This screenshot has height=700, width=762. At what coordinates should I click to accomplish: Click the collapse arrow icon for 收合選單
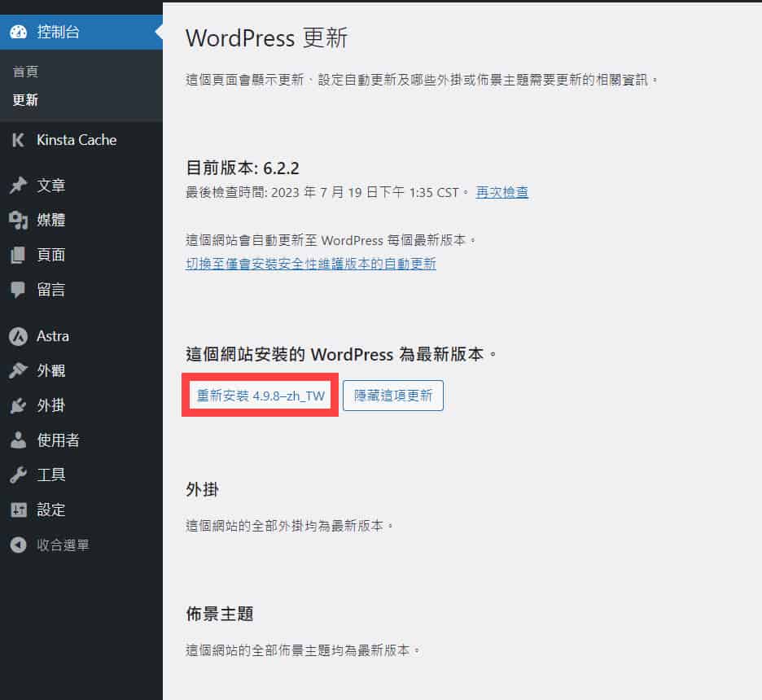[x=18, y=545]
